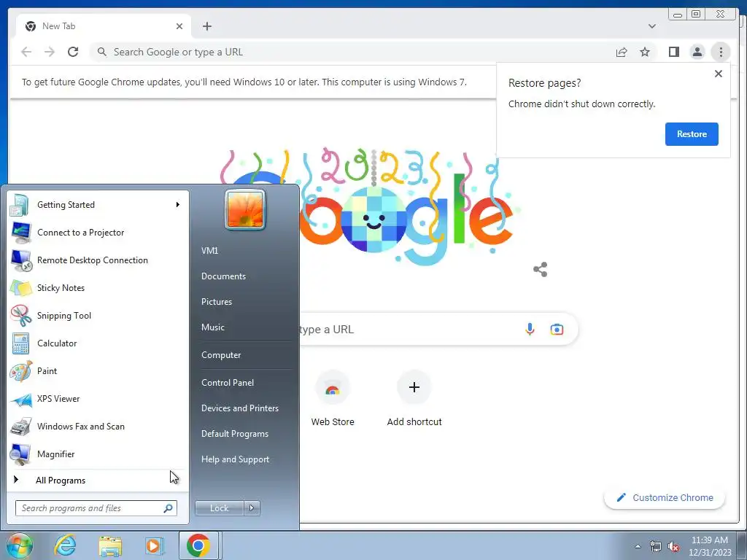Open Music library
This screenshot has width=747, height=560.
click(x=212, y=327)
